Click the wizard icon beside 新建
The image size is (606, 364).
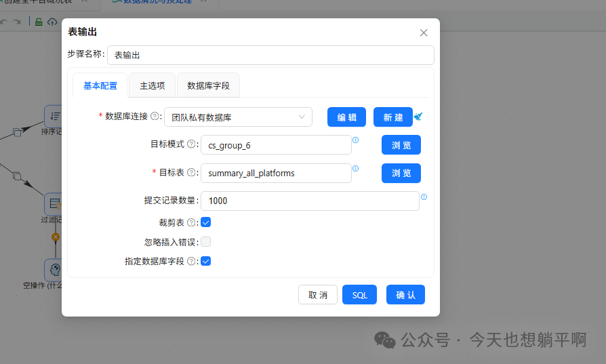click(418, 116)
